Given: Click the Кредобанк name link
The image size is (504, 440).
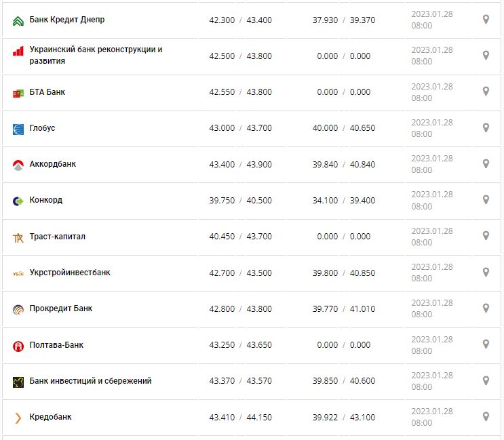Looking at the screenshot, I should click(x=51, y=416).
